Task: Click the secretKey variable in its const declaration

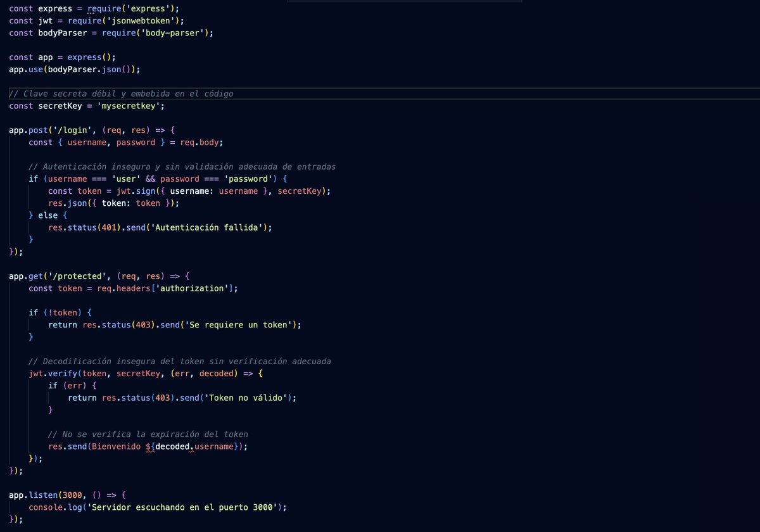Action: (60, 106)
